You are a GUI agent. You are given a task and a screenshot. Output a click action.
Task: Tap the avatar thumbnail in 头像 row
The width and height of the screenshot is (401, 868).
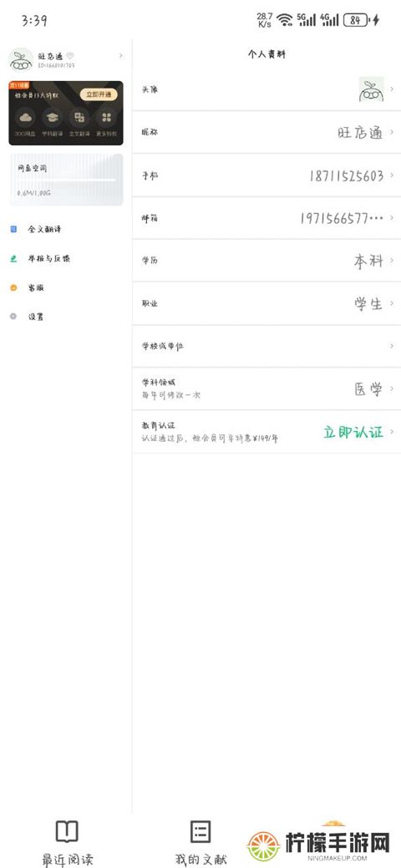coord(371,89)
